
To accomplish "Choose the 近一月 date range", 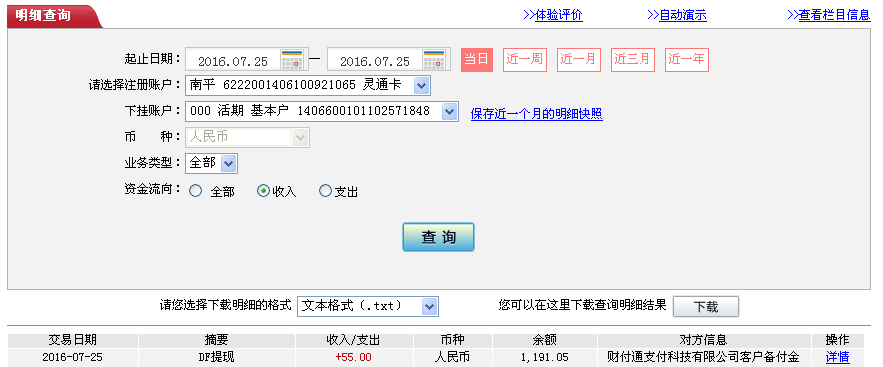I will point(579,60).
